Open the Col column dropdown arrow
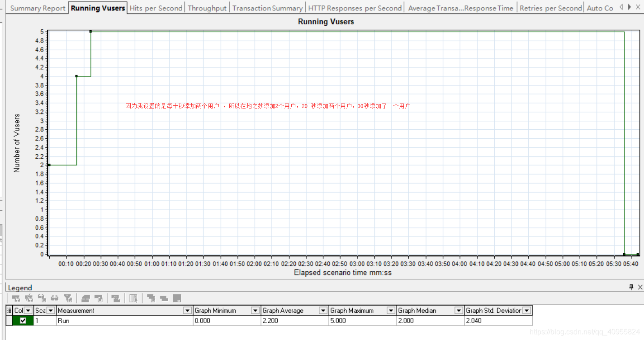The height and width of the screenshot is (340, 644). pyautogui.click(x=28, y=311)
